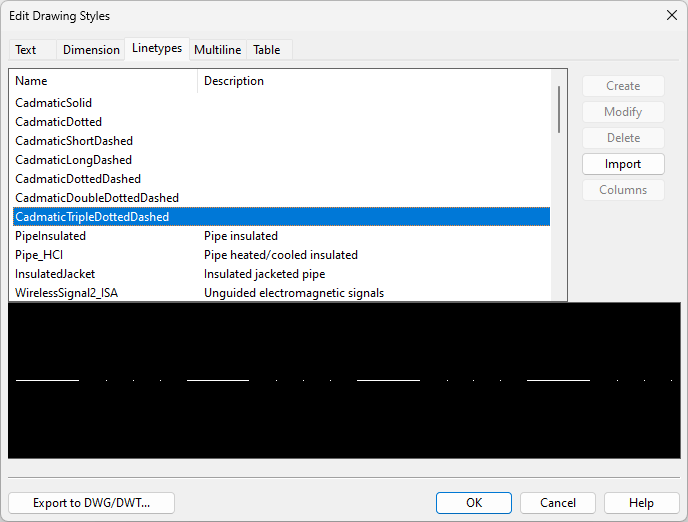The width and height of the screenshot is (688, 522).
Task: Select the CadmaticLongDashed entry
Action: pyautogui.click(x=73, y=160)
